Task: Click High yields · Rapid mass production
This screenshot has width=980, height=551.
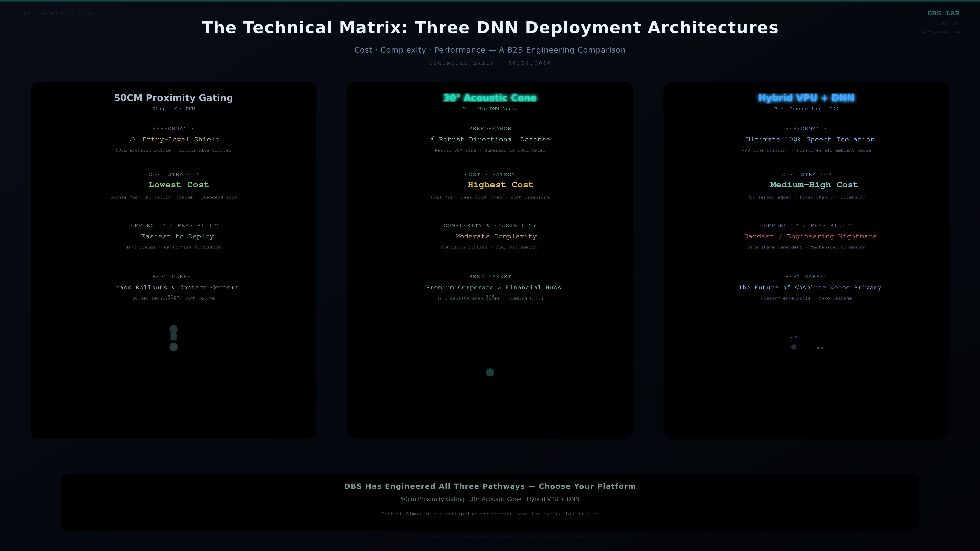Action: pos(173,247)
